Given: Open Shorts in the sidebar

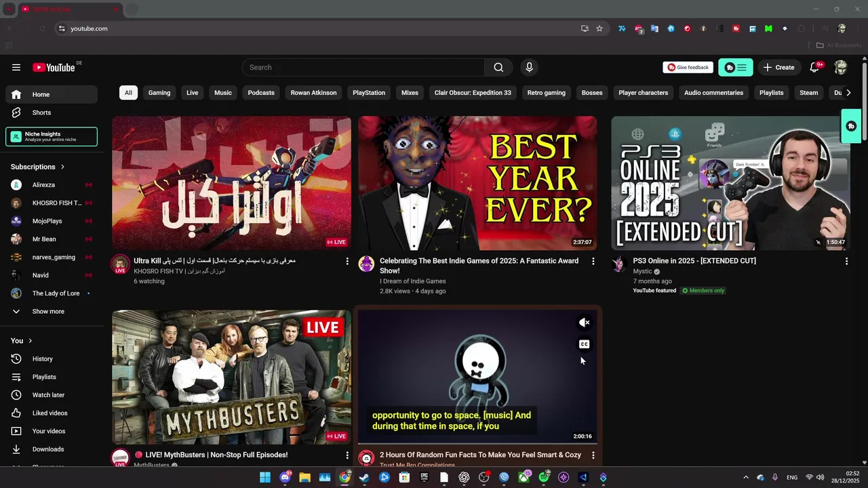Looking at the screenshot, I should click(52, 113).
